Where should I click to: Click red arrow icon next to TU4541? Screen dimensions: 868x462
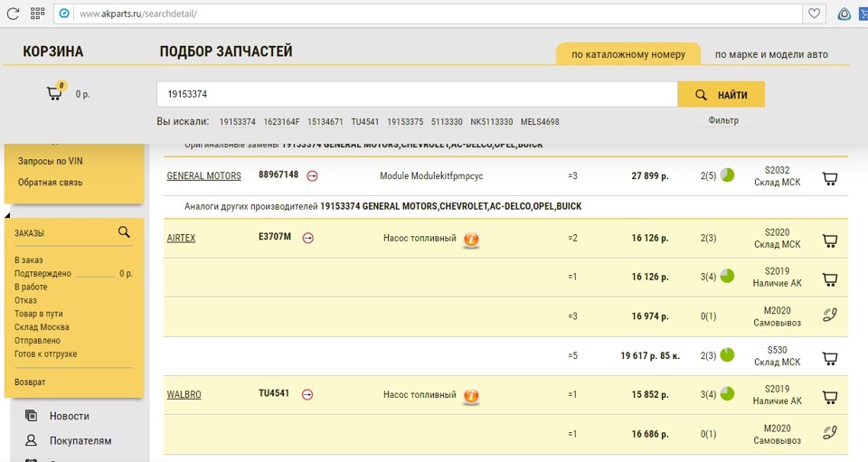[307, 394]
